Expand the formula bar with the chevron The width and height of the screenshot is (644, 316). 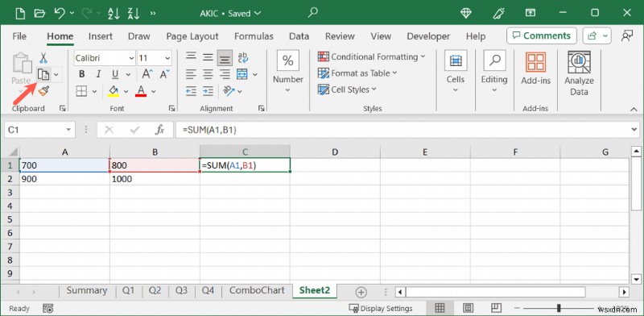click(x=634, y=130)
